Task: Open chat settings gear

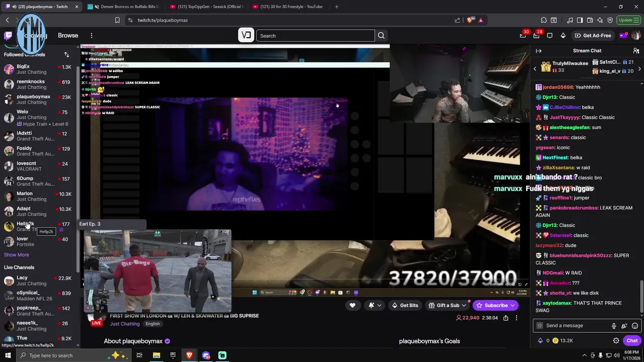Action: [x=616, y=340]
